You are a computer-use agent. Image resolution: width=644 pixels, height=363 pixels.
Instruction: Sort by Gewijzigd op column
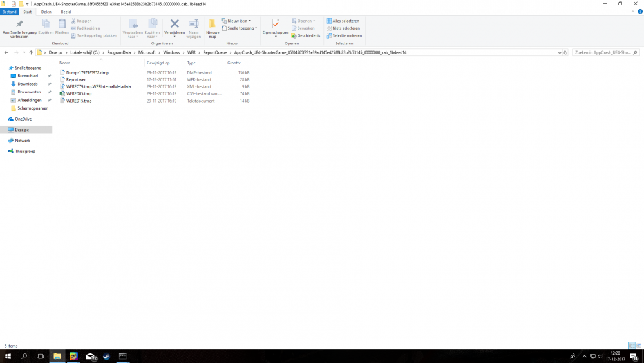pyautogui.click(x=164, y=63)
